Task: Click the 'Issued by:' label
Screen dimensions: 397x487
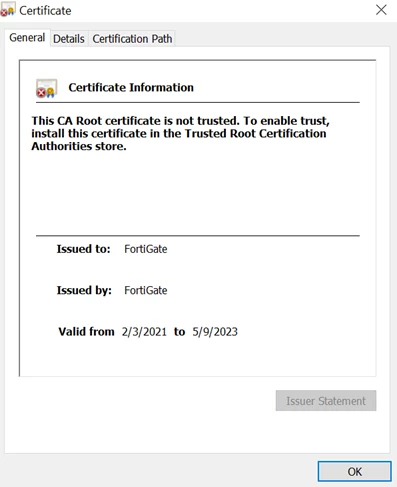Action: (84, 290)
